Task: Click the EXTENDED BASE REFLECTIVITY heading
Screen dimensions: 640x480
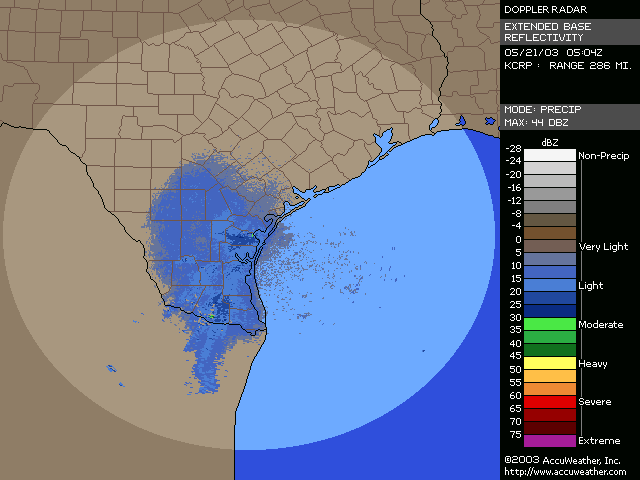Action: [548, 32]
